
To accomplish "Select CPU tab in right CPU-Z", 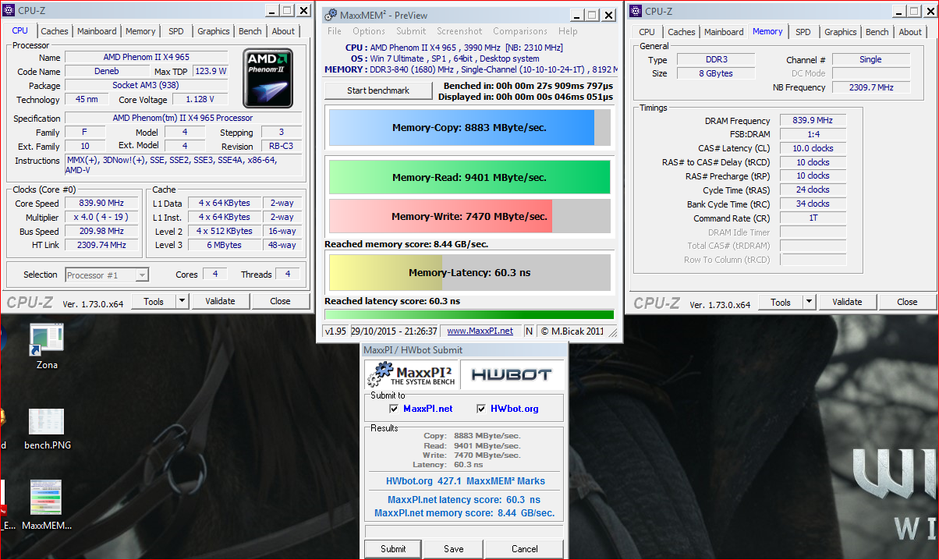I will (647, 32).
